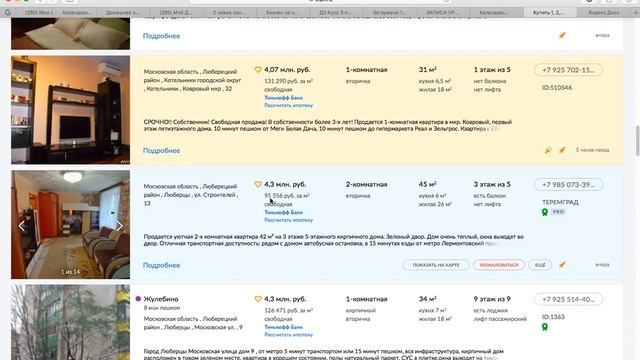Viewport: 640px width, 360px height.
Task: Switch to the ДЗ Курс 3 л... tab
Action: pyautogui.click(x=335, y=13)
